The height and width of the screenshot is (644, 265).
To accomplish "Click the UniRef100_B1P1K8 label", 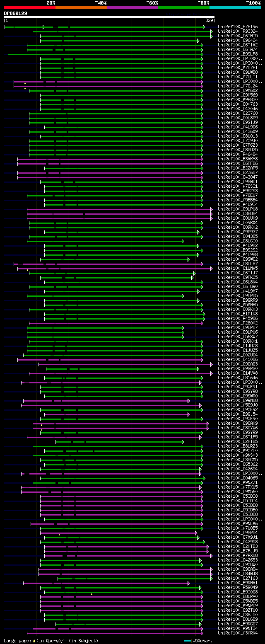I will pyautogui.click(x=238, y=314).
